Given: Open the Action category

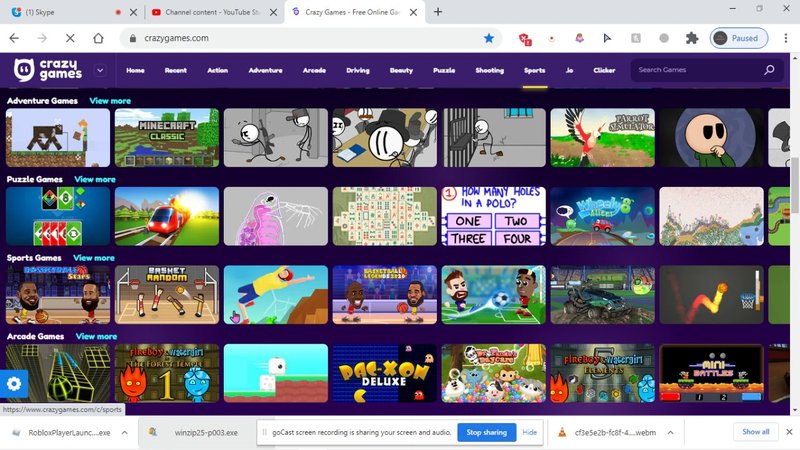Looking at the screenshot, I should 217,70.
